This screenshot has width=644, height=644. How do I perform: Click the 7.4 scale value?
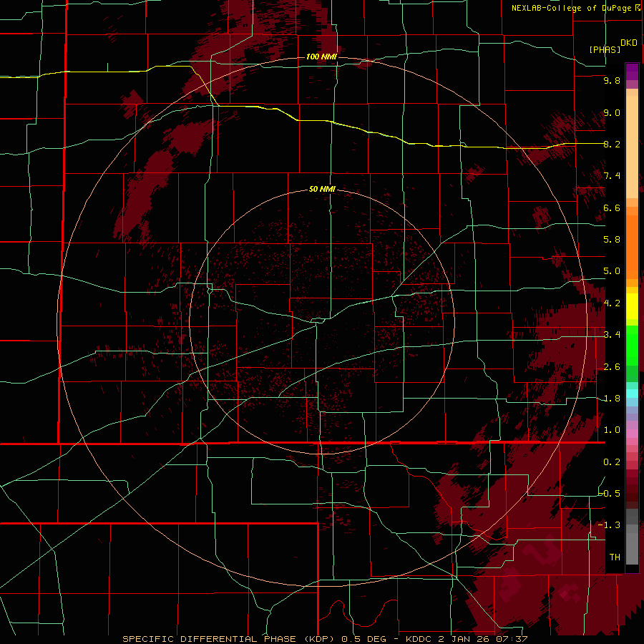point(612,176)
